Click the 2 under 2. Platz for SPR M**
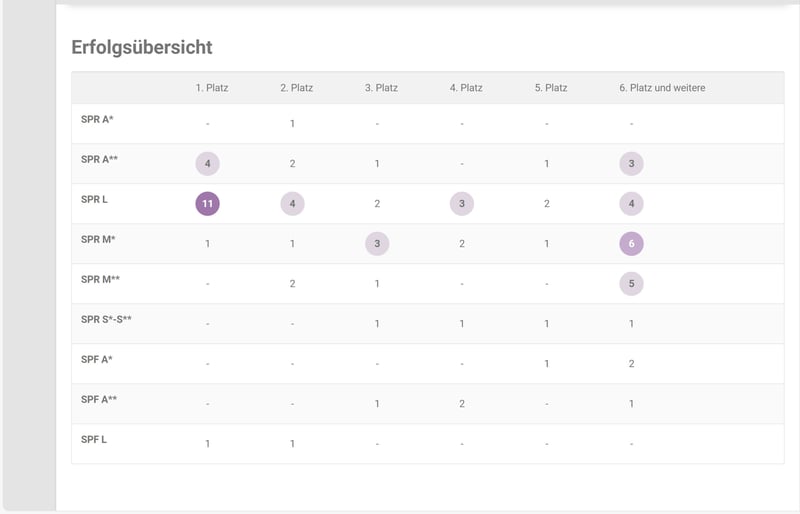Image resolution: width=800 pixels, height=514 pixels. tap(292, 284)
